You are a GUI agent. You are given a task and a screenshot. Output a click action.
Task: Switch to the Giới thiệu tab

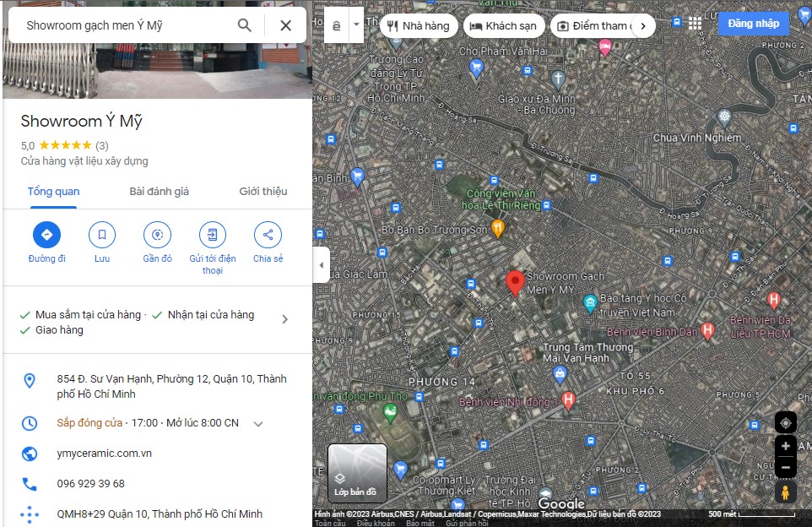263,192
